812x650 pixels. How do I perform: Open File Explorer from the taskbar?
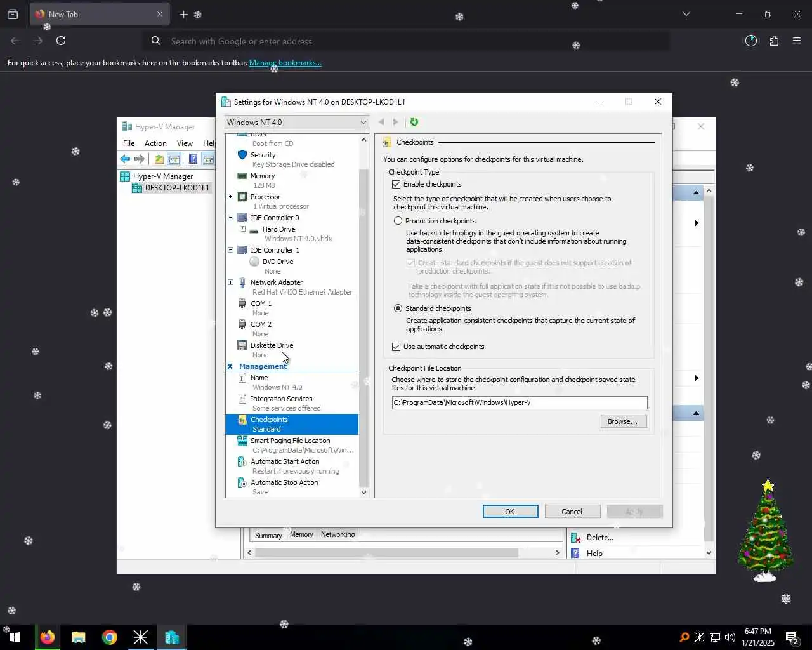(x=79, y=637)
